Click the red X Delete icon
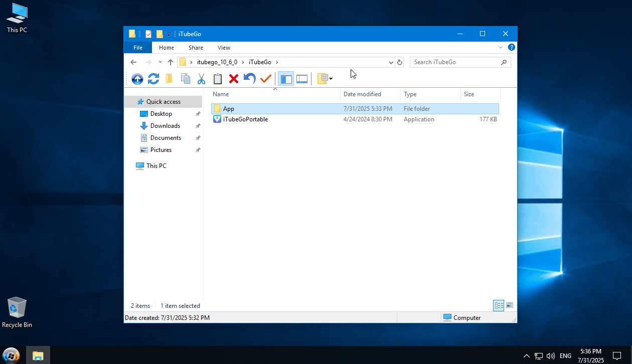 point(234,79)
